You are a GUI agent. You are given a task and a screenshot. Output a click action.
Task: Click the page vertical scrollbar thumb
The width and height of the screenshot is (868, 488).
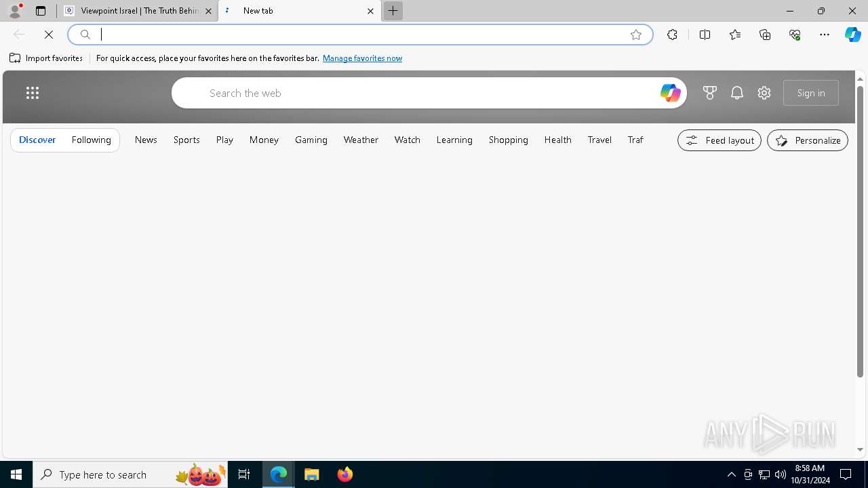coord(860,230)
